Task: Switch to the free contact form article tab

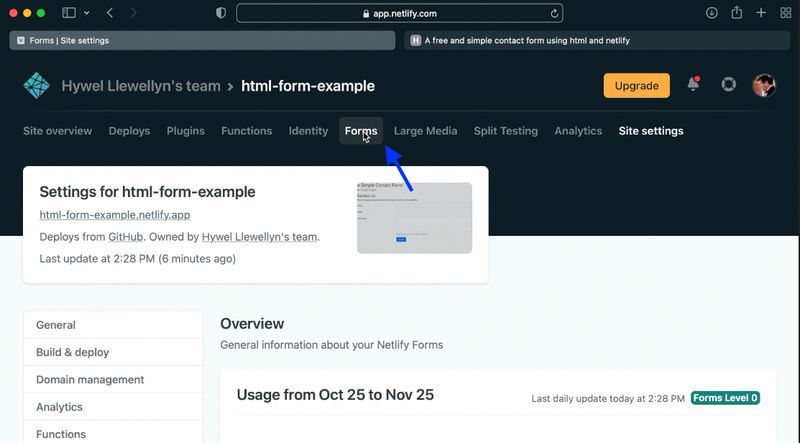Action: point(597,40)
